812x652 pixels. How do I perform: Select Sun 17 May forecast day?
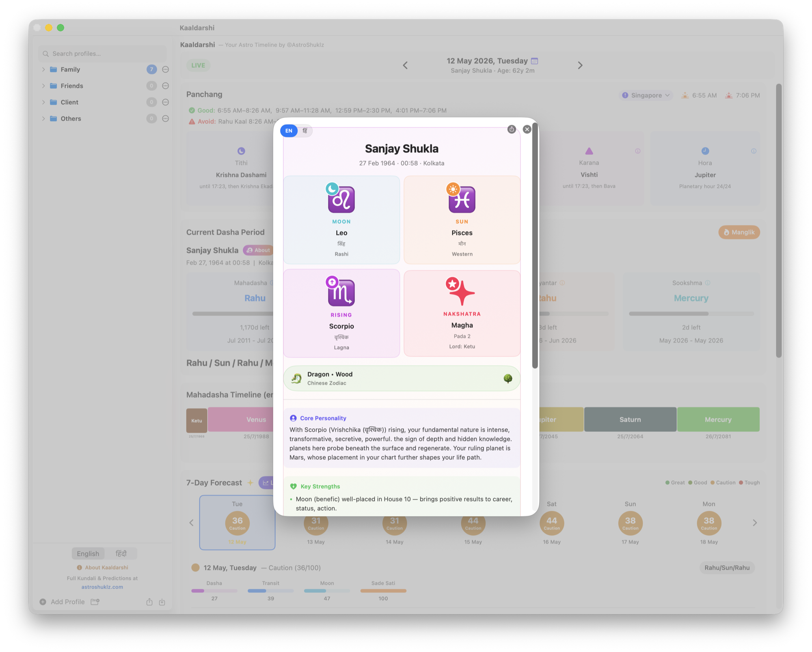coord(630,523)
